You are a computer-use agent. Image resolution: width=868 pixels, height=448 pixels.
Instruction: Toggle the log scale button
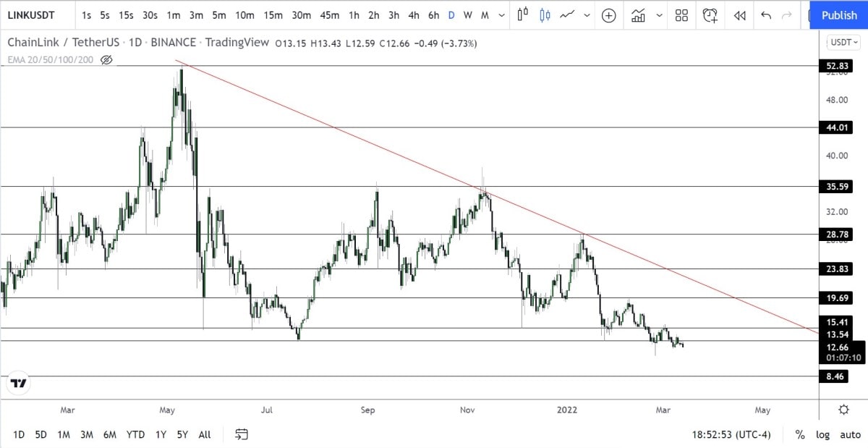click(823, 434)
